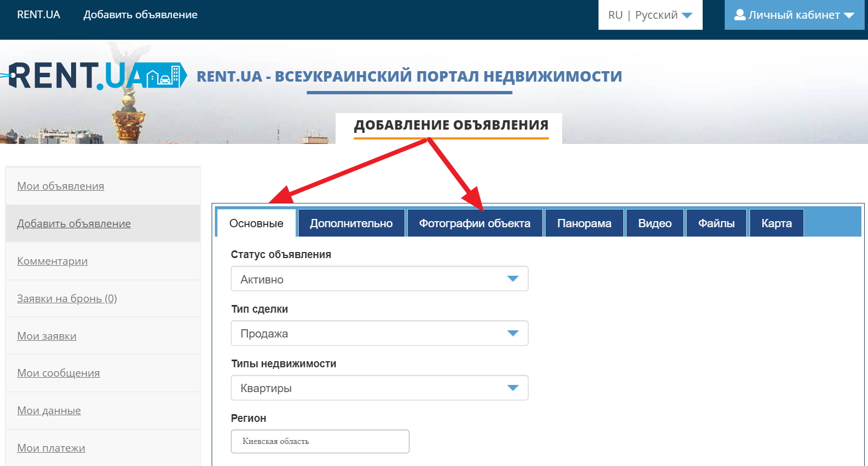Switch to the Дополнительно tab
This screenshot has width=868, height=466.
(351, 223)
